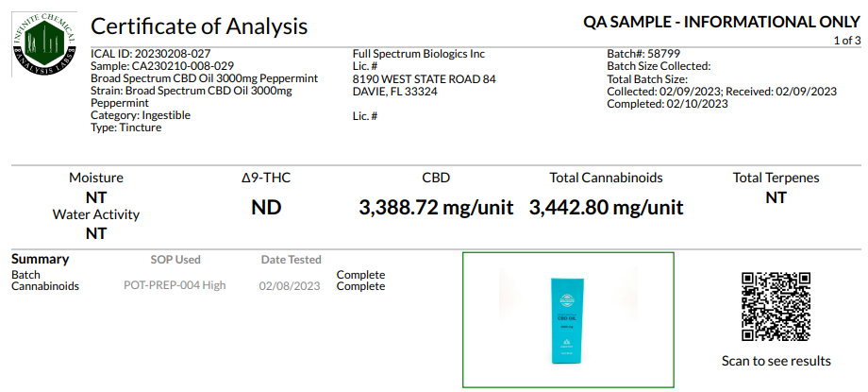Viewport: 868px width, 392px height.
Task: Click the Total Cannabinoids value 3,442.80 mg/unit
Action: [x=606, y=208]
